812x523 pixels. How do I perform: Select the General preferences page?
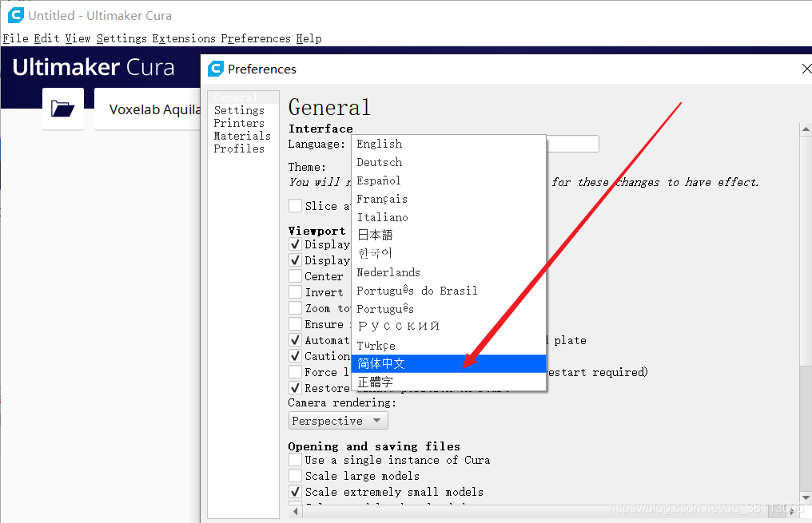click(x=243, y=97)
